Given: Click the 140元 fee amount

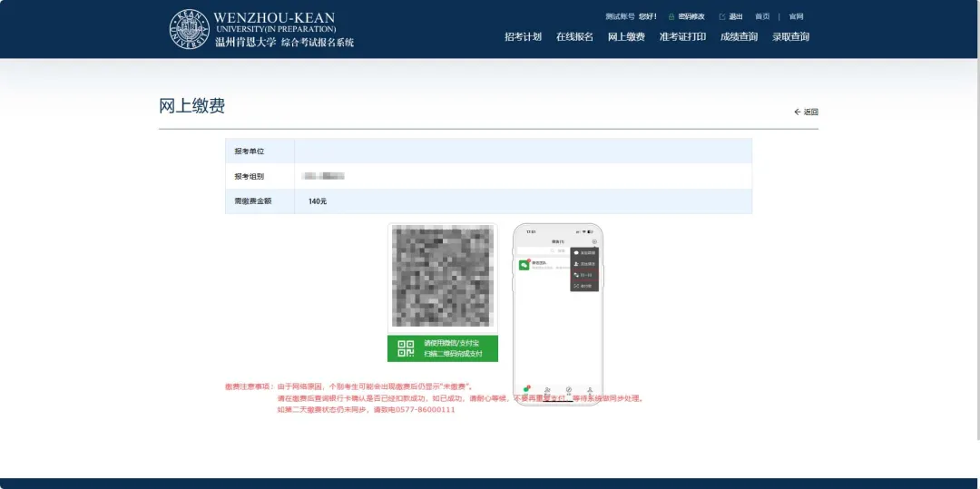Looking at the screenshot, I should (x=318, y=201).
